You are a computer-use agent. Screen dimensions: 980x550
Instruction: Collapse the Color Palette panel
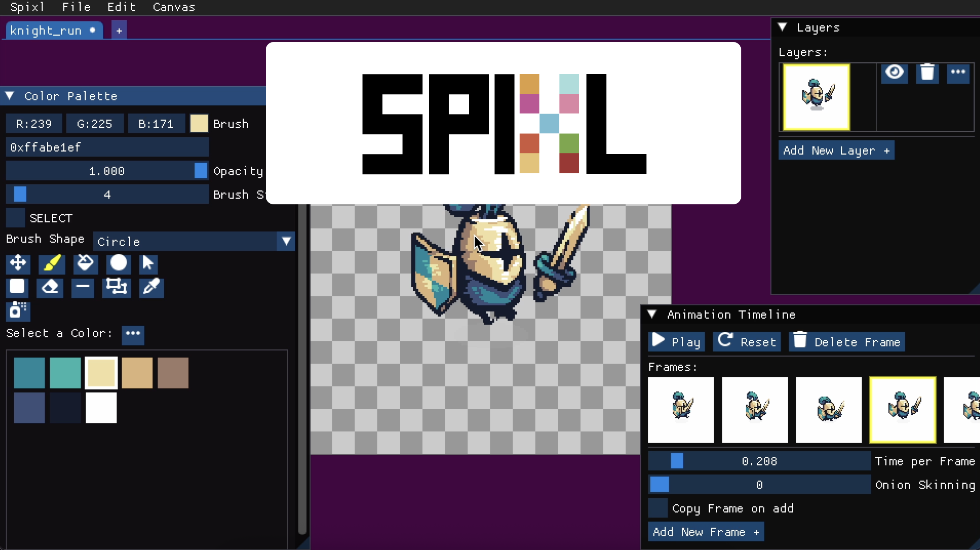[x=10, y=96]
